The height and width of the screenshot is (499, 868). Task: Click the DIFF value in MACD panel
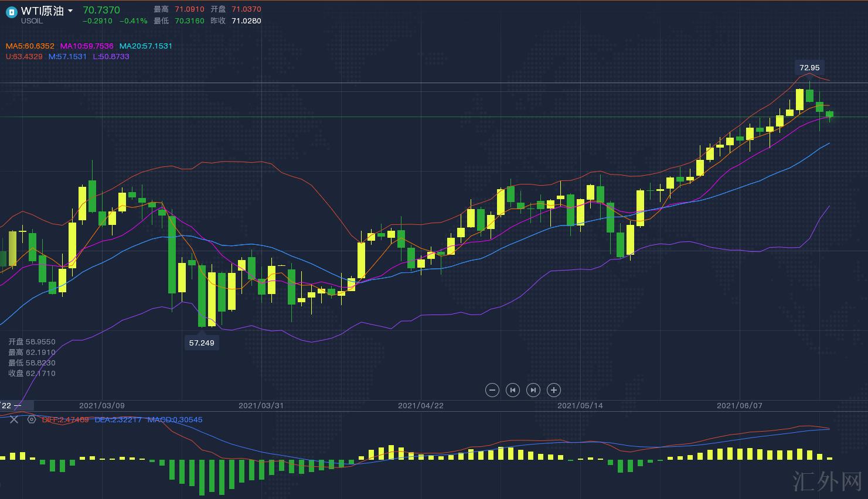65,419
